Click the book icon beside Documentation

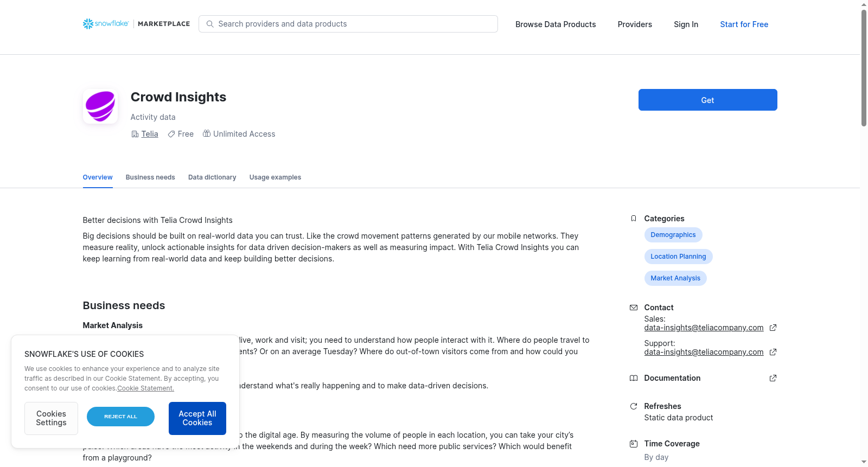click(x=633, y=378)
